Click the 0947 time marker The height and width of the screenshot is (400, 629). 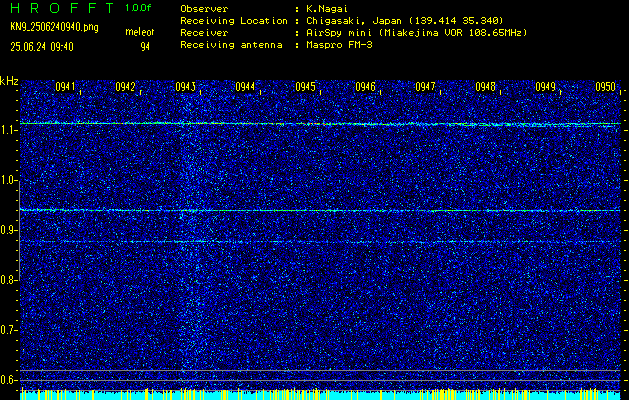[425, 86]
